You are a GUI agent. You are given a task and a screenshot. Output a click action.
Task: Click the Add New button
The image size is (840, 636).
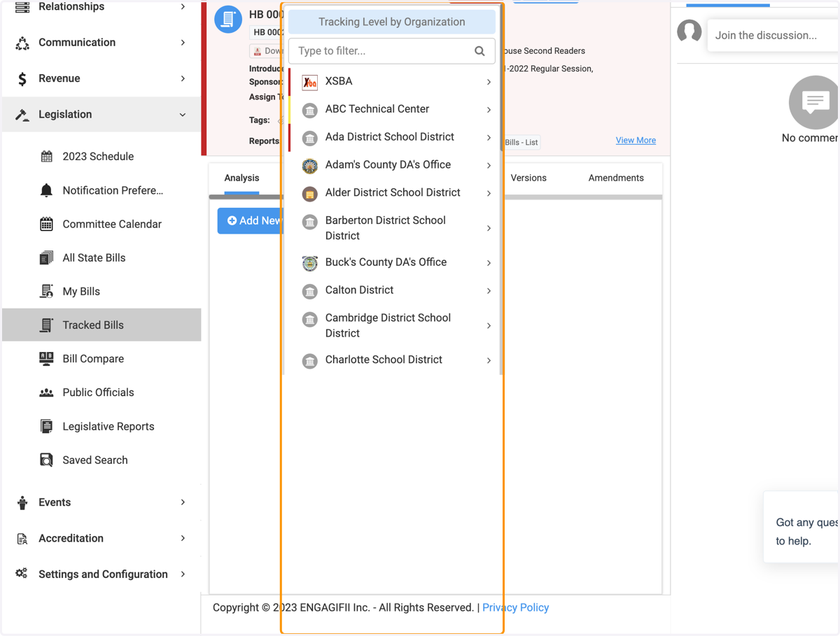pos(250,221)
